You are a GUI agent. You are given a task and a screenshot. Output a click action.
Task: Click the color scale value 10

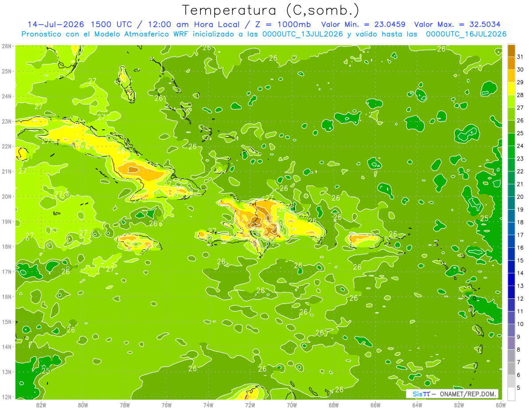coord(520,324)
